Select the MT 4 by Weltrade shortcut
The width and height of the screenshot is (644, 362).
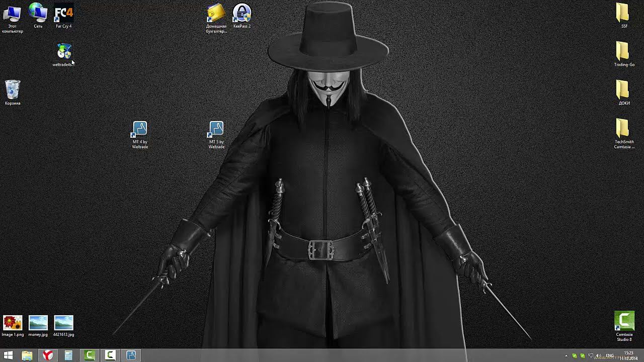pyautogui.click(x=140, y=135)
